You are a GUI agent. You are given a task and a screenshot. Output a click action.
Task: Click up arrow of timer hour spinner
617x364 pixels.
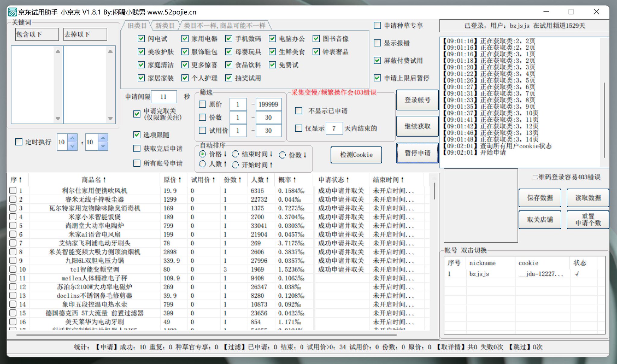(x=72, y=138)
